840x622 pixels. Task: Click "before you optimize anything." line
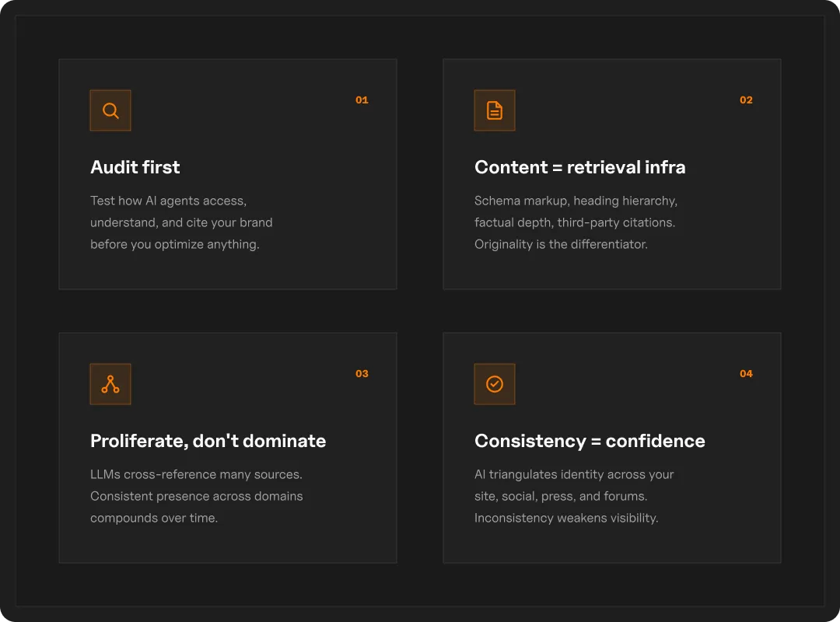[175, 244]
